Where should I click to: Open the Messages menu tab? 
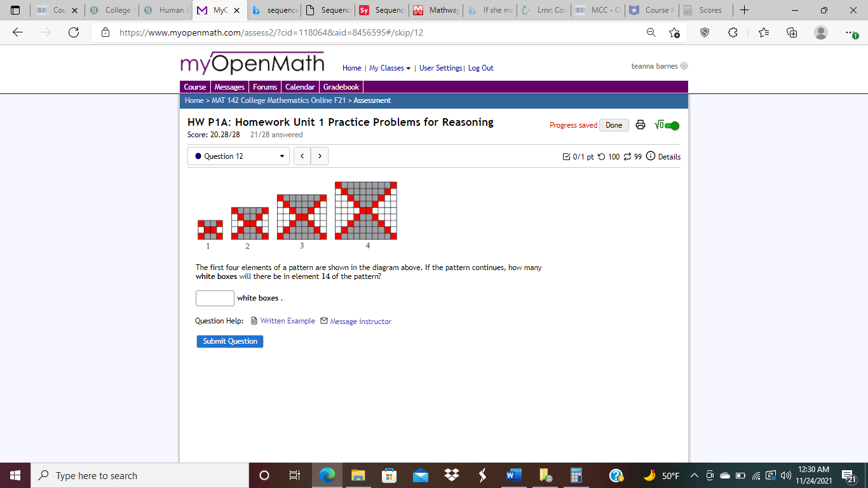pyautogui.click(x=229, y=87)
